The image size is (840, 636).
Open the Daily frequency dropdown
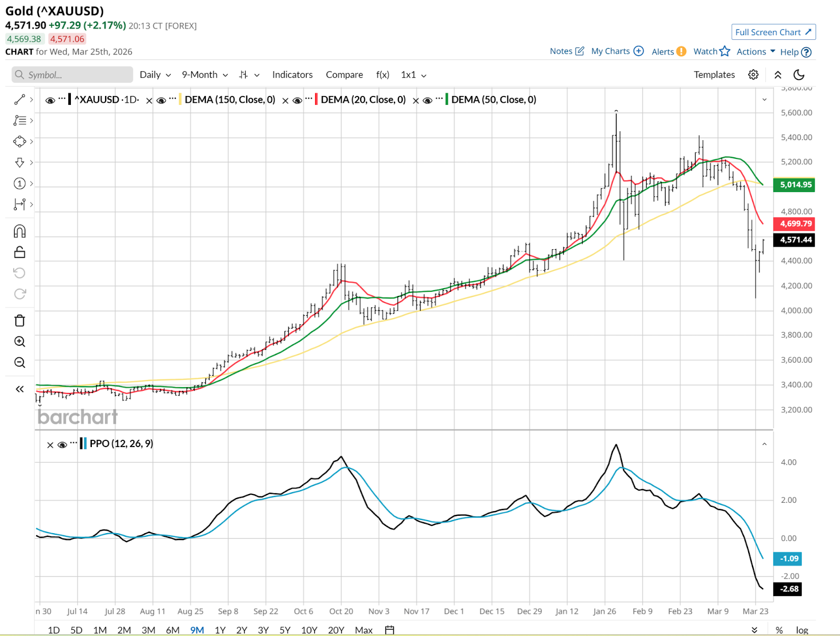[155, 75]
